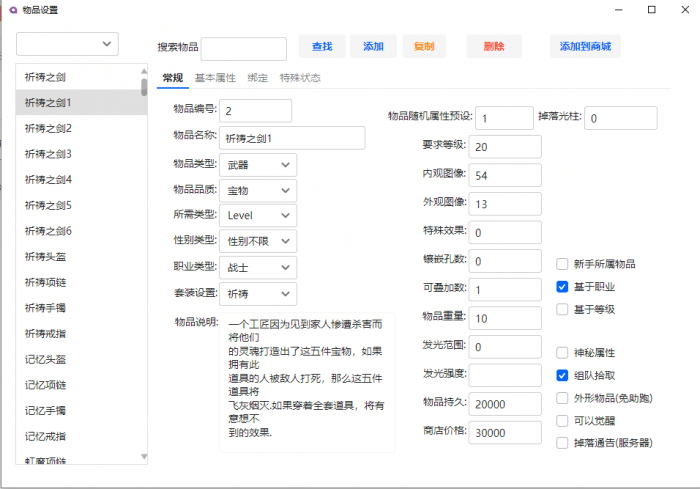Switch to the 绑定 tab
This screenshot has width=700, height=489.
coord(257,77)
